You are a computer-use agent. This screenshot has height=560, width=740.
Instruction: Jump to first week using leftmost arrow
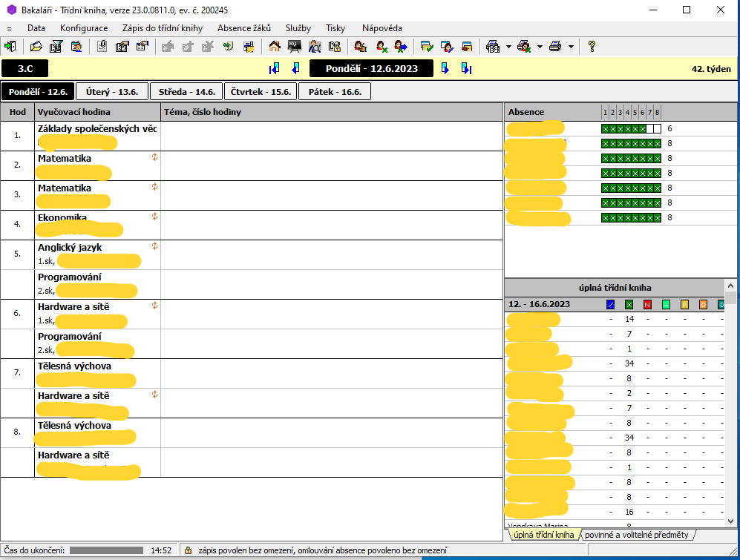275,69
